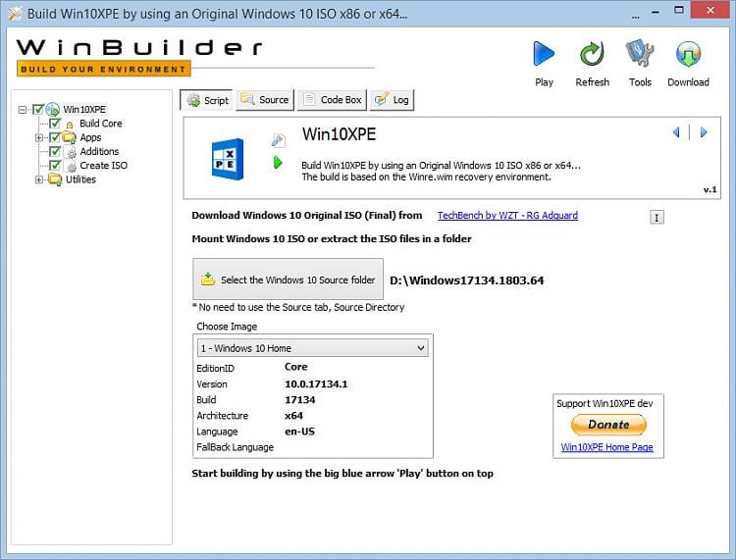The height and width of the screenshot is (560, 736).
Task: Go to previous script with left arrow
Action: coord(676,132)
